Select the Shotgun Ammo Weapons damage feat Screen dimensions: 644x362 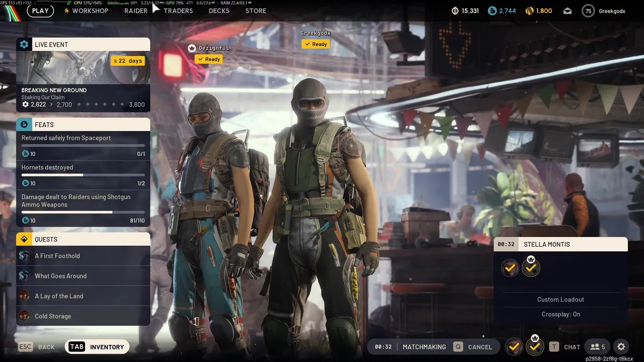tap(83, 208)
